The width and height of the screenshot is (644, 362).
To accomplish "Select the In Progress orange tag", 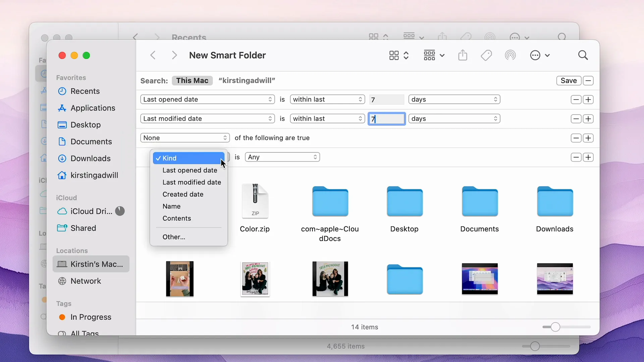I will coord(91,317).
